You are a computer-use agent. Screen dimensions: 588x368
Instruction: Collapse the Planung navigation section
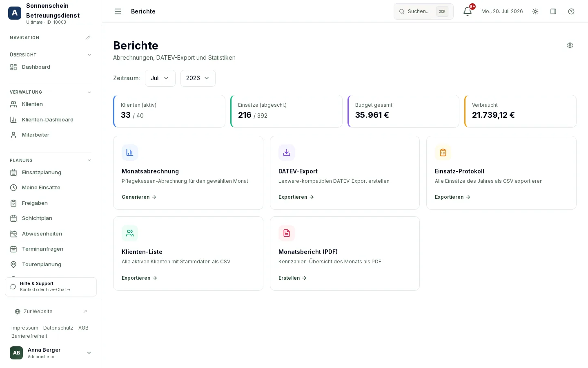[x=89, y=160]
